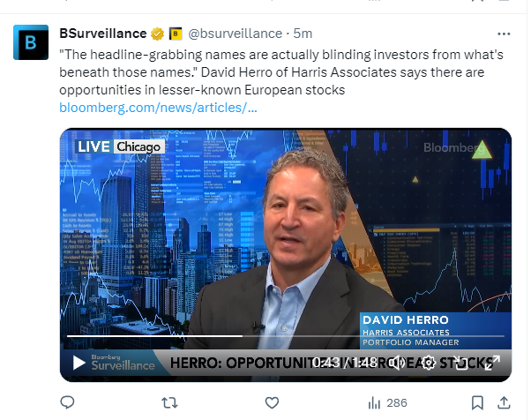Open video settings gear

point(429,363)
